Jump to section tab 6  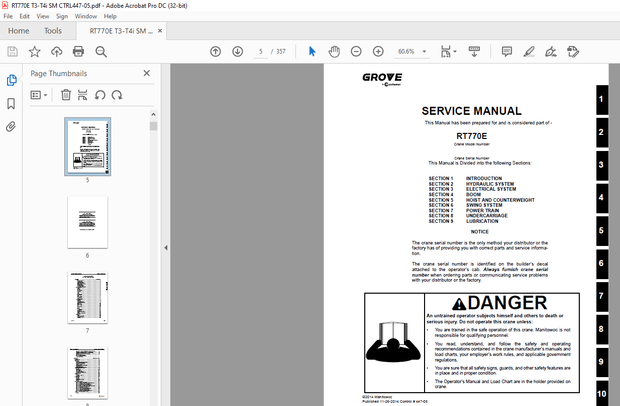coord(601,263)
